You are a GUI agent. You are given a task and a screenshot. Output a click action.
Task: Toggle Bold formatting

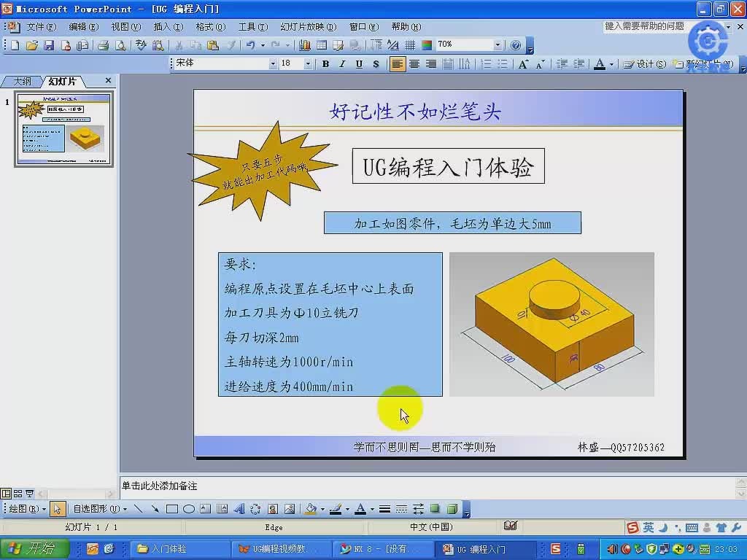click(325, 64)
